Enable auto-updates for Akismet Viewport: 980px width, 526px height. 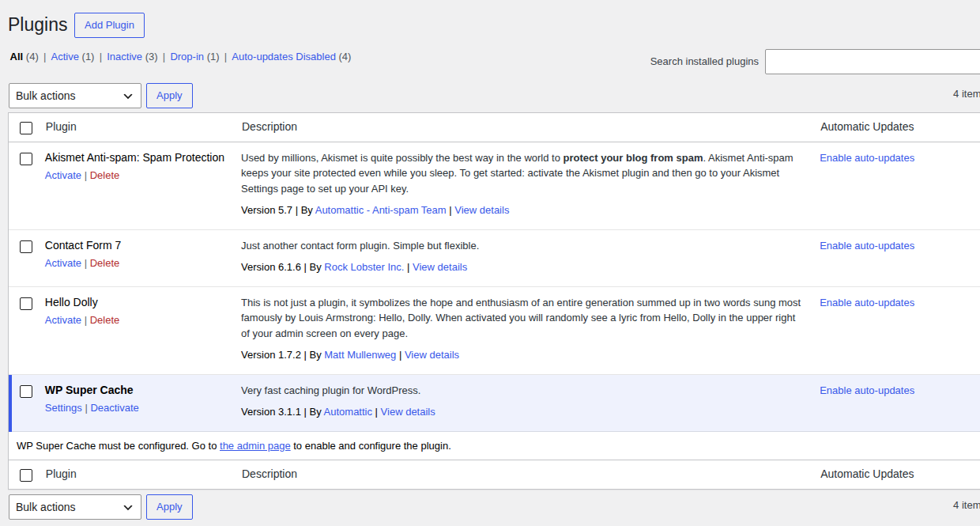click(x=867, y=158)
